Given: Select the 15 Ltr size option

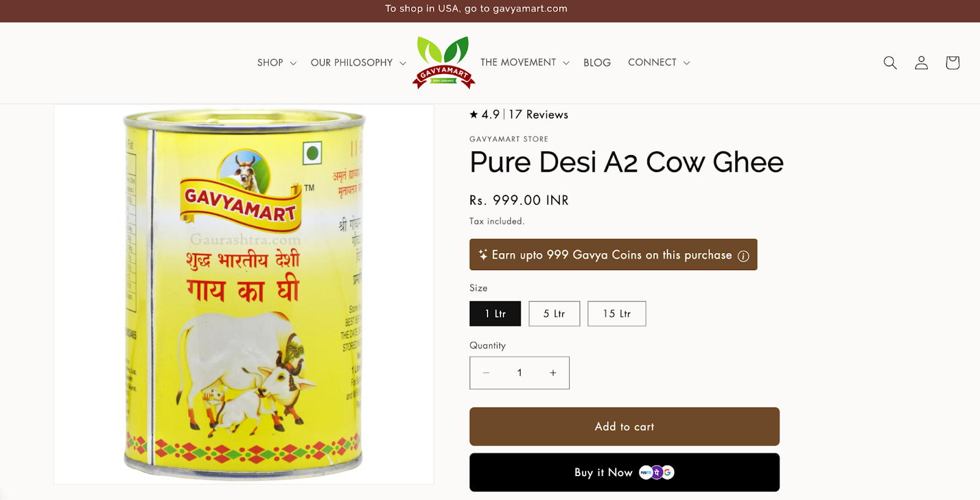Looking at the screenshot, I should click(x=617, y=314).
